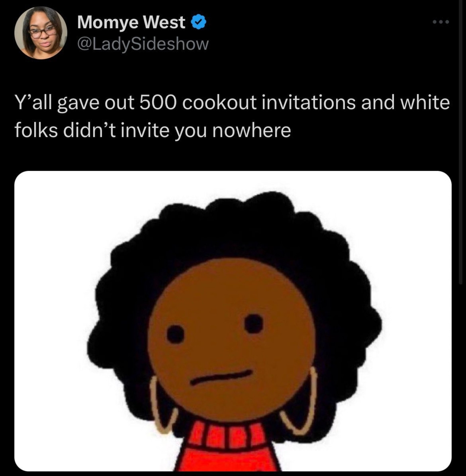The width and height of the screenshot is (466, 476).
Task: Click the cartoon character's right eye dot
Action: (x=254, y=323)
